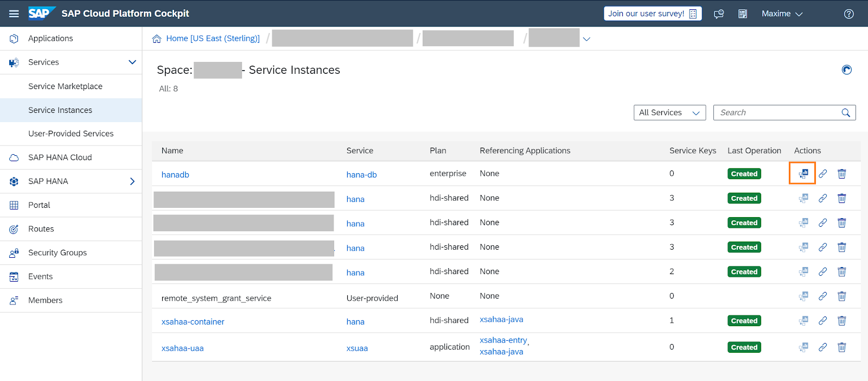Viewport: 868px width, 381px height.
Task: Open the xsahaa-entry application link
Action: coord(503,340)
